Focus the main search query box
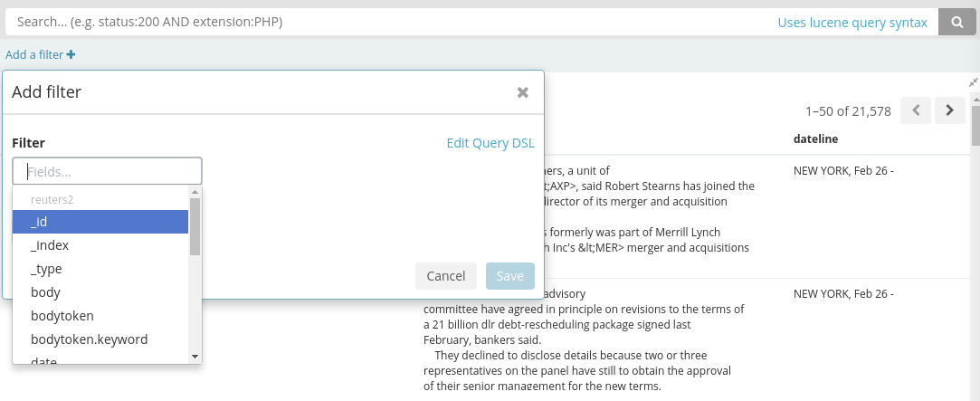 point(387,23)
